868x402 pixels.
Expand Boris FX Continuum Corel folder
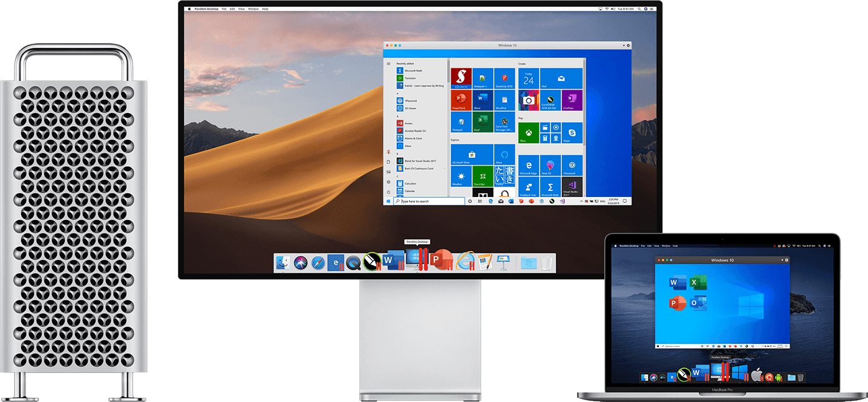[421, 168]
